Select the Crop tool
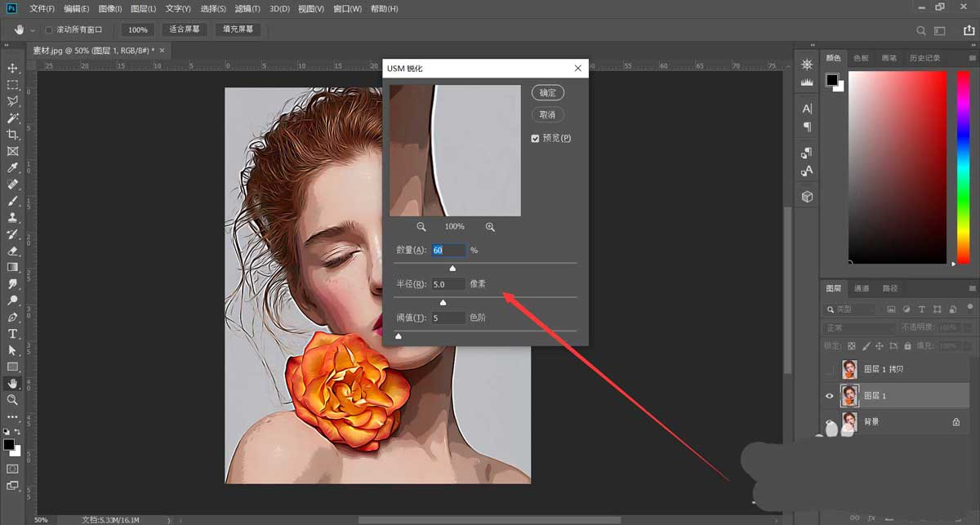 point(12,135)
